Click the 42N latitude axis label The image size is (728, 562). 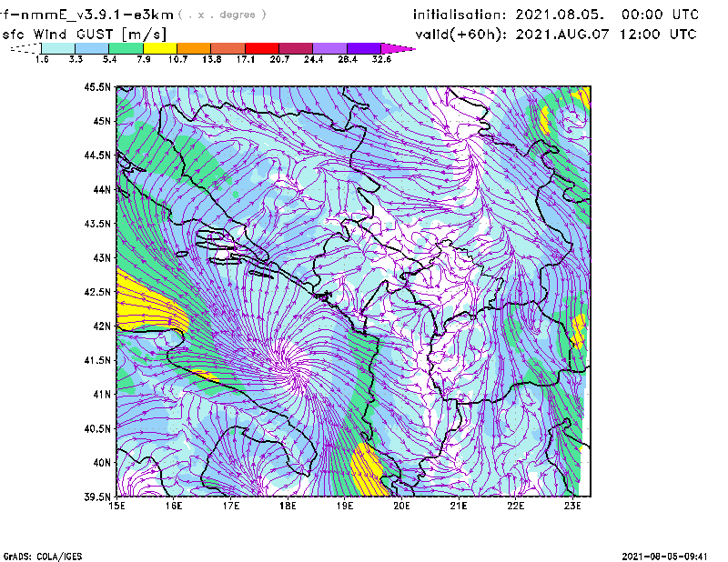coord(102,326)
